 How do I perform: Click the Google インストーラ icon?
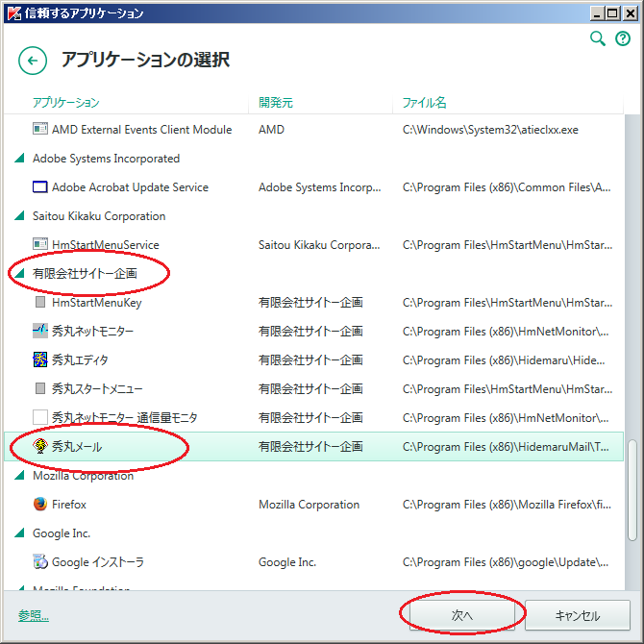point(40,562)
